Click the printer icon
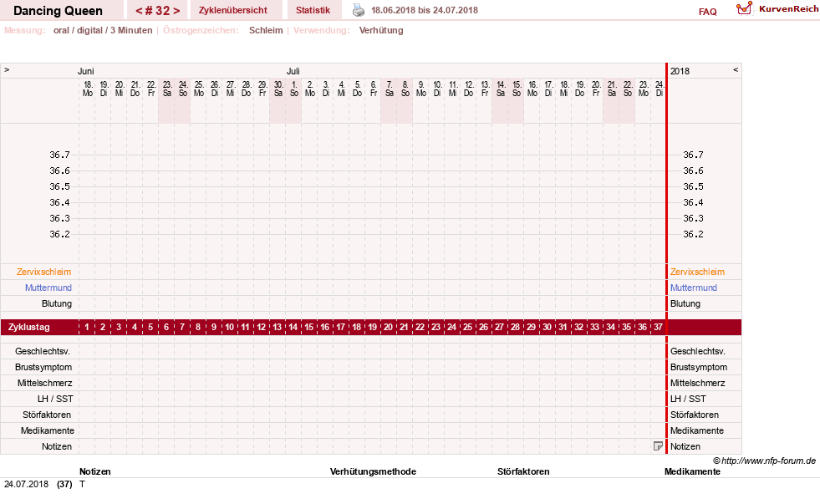 [359, 10]
